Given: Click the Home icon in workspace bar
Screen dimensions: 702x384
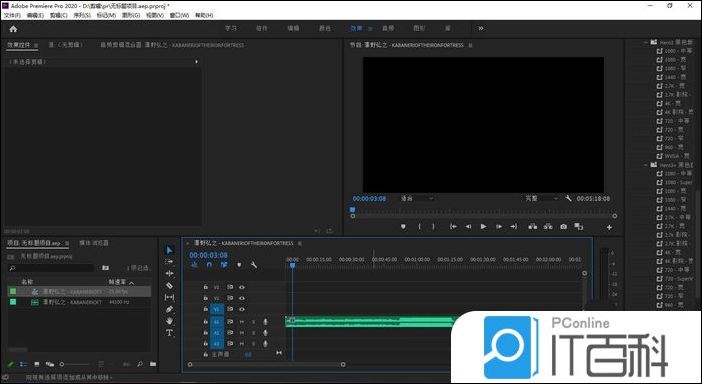Looking at the screenshot, I should point(13,29).
